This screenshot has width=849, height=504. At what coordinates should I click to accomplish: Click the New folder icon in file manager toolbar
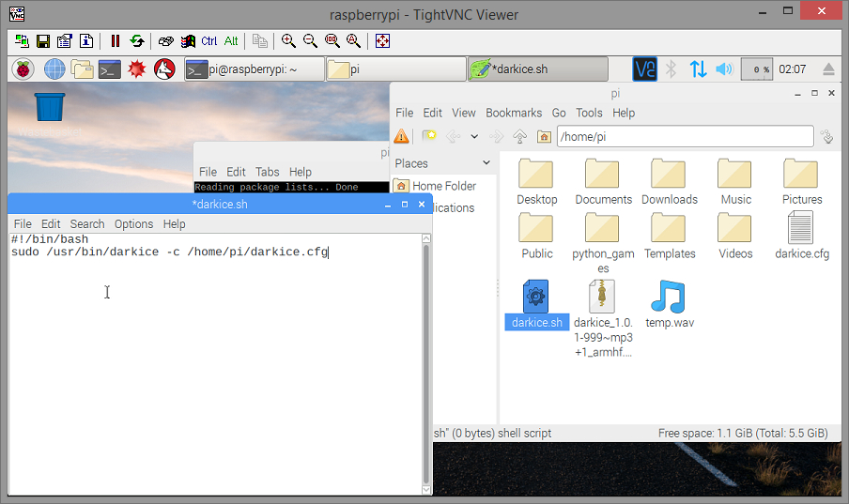click(x=429, y=136)
